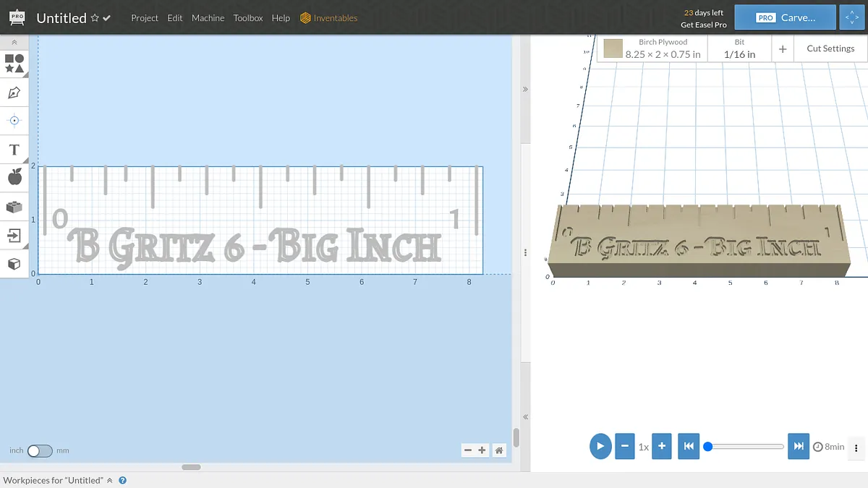Select the Shapes tool in sidebar
The height and width of the screenshot is (488, 868).
pos(14,64)
